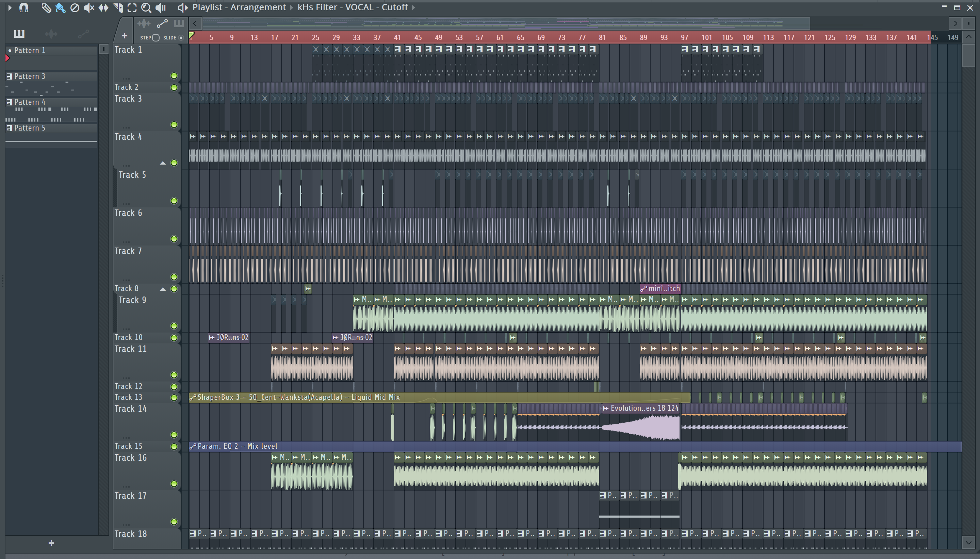
Task: Enable the SLIDE option
Action: (181, 38)
